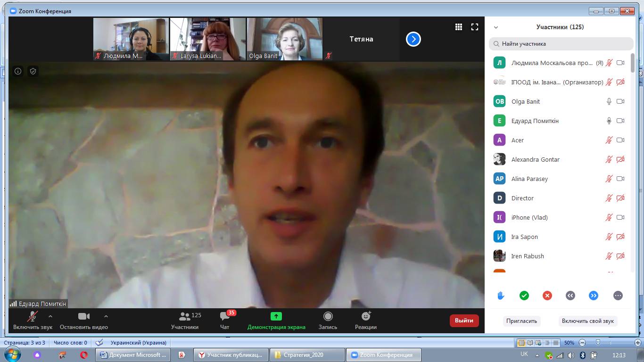Start recording with the Запись button
The height and width of the screenshot is (362, 644).
[x=328, y=320]
